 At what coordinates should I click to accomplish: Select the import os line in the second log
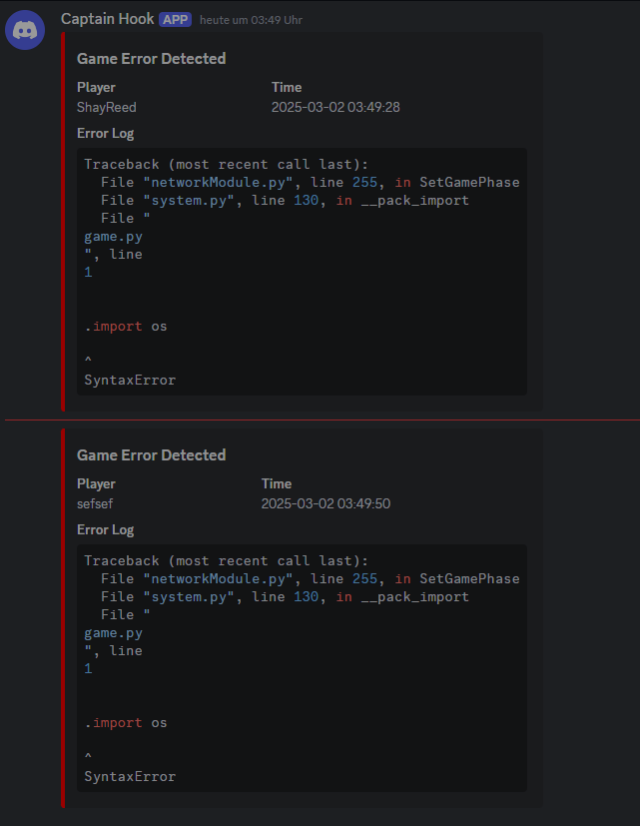(x=125, y=722)
